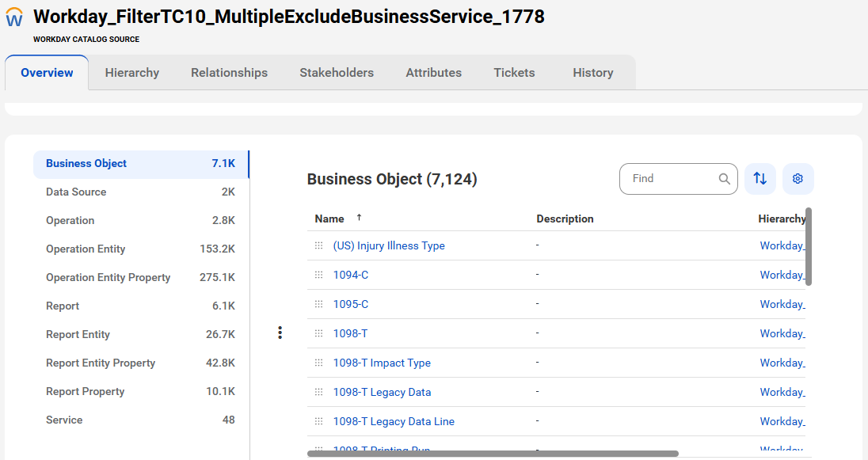Screen dimensions: 868x460
Task: Switch to the Overview tab
Action: coord(47,73)
